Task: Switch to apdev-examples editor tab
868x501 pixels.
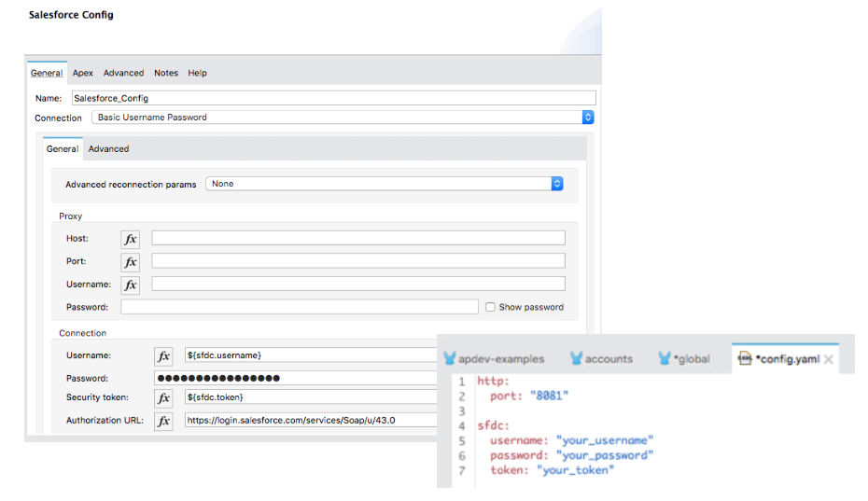Action: point(495,359)
